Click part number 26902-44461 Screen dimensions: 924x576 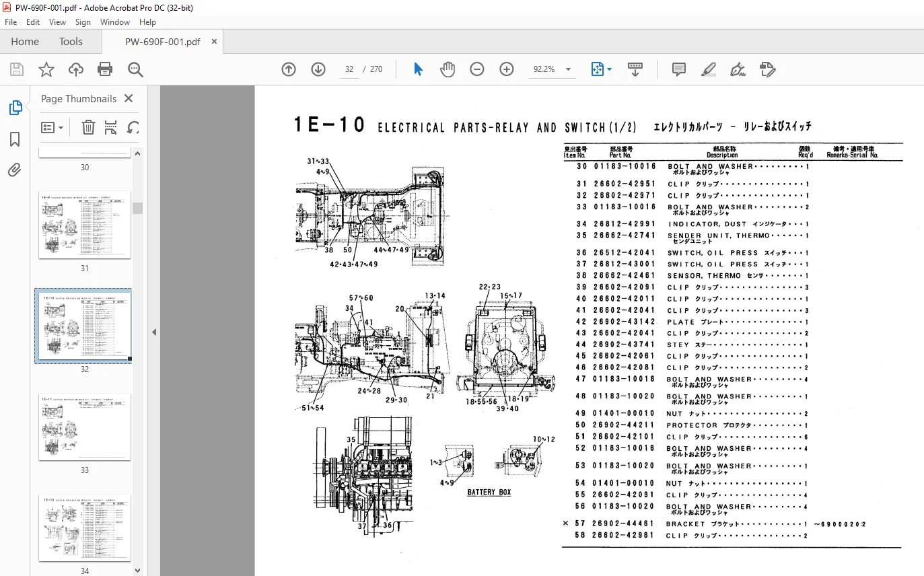point(624,524)
